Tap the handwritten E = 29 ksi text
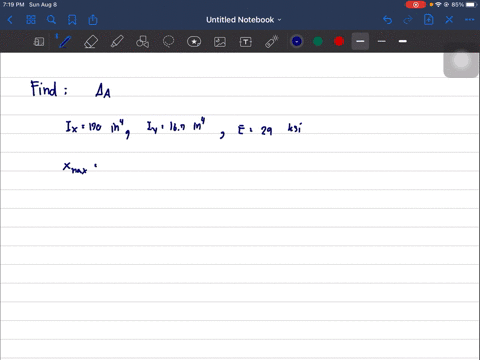Image resolution: width=480 pixels, height=360 pixels. (269, 129)
